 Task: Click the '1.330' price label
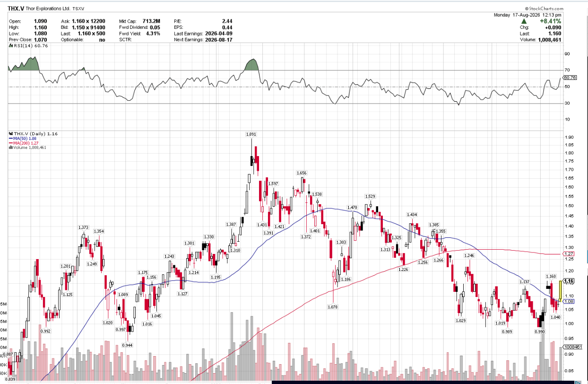point(209,236)
